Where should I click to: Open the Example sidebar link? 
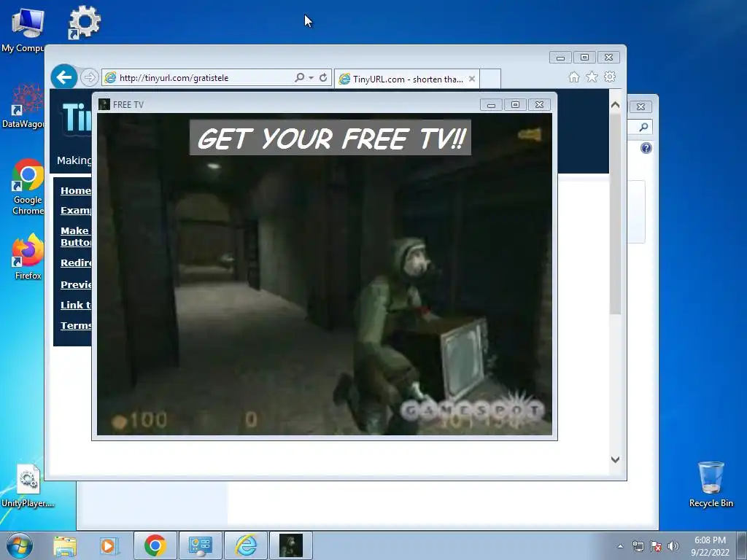click(76, 210)
